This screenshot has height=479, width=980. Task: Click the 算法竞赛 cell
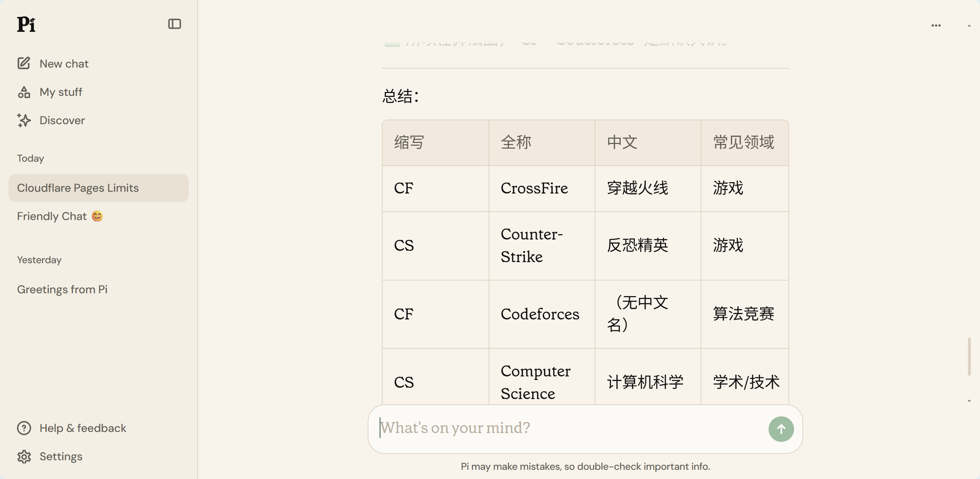click(745, 314)
